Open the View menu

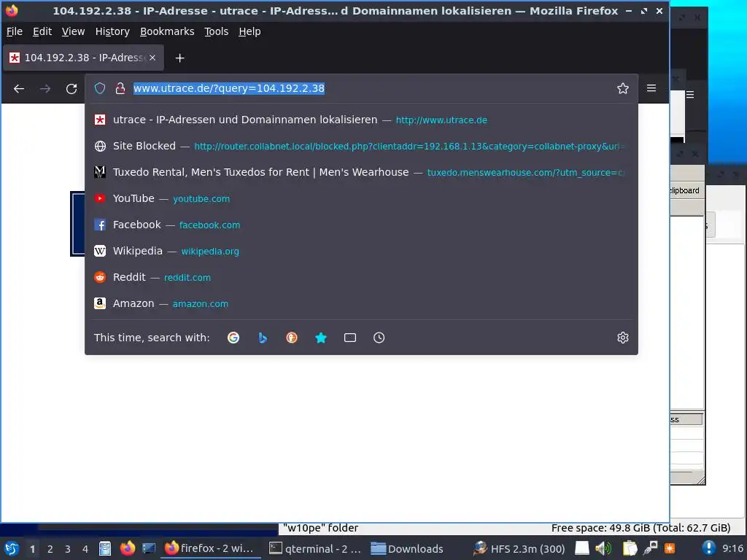pyautogui.click(x=74, y=31)
